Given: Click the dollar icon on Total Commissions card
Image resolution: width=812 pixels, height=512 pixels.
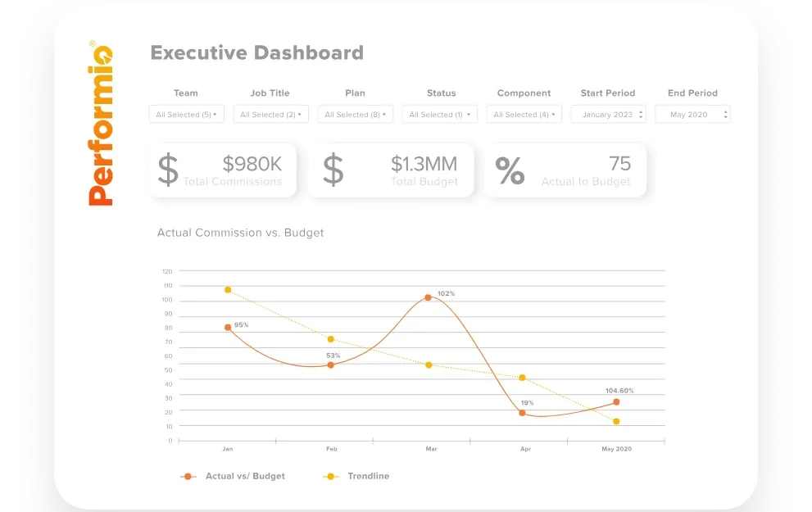Looking at the screenshot, I should (170, 170).
